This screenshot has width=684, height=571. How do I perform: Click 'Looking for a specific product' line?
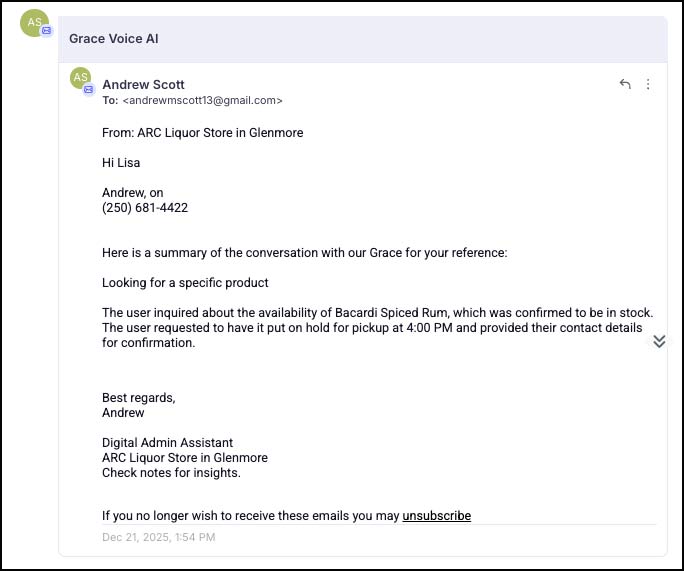[185, 283]
